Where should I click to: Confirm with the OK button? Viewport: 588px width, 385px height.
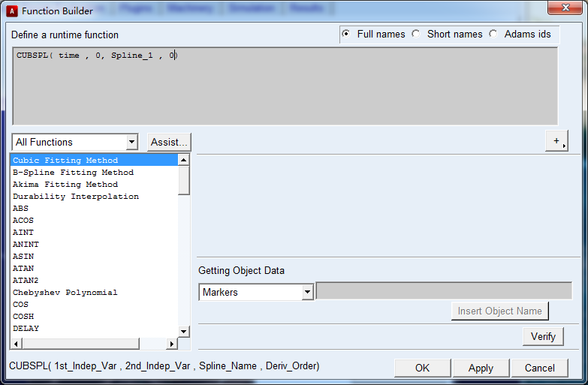pyautogui.click(x=422, y=368)
